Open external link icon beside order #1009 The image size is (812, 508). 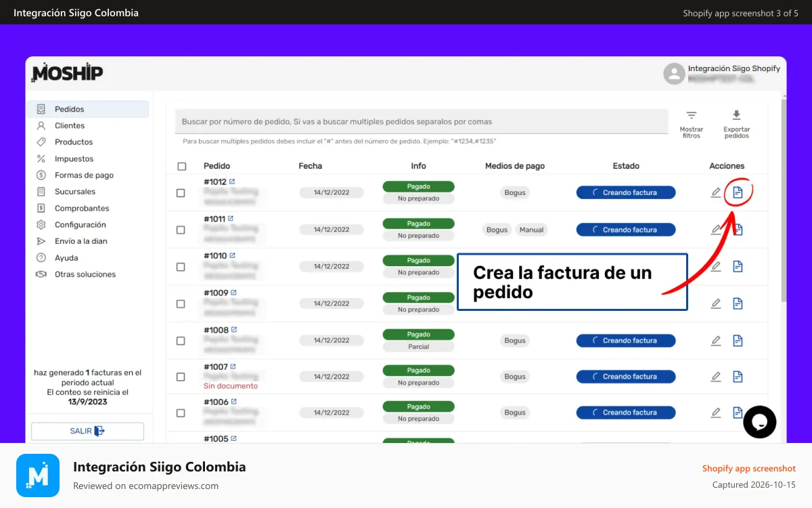click(x=233, y=293)
